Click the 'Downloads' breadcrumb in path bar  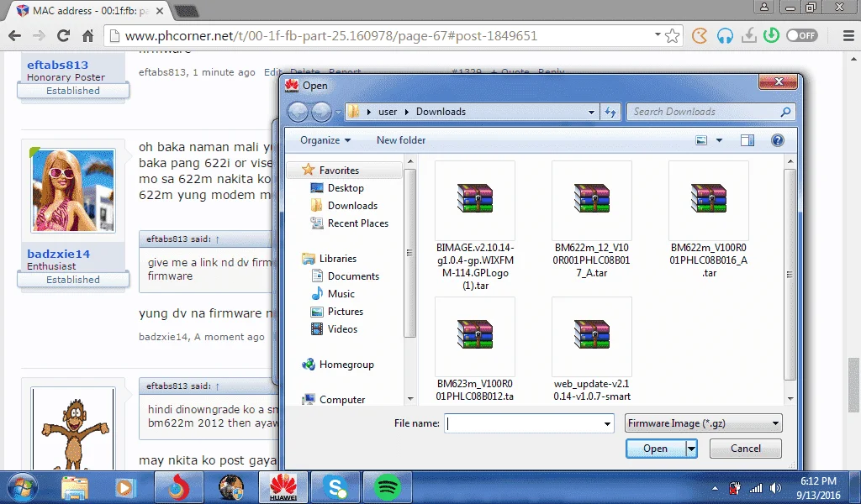(x=441, y=112)
